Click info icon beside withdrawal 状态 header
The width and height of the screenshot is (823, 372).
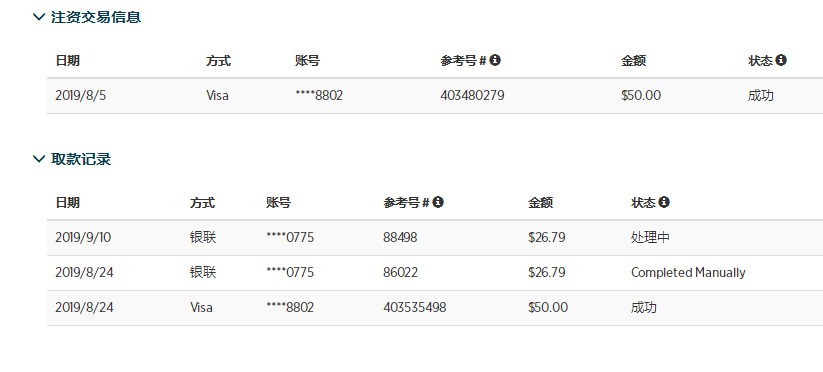coord(664,201)
